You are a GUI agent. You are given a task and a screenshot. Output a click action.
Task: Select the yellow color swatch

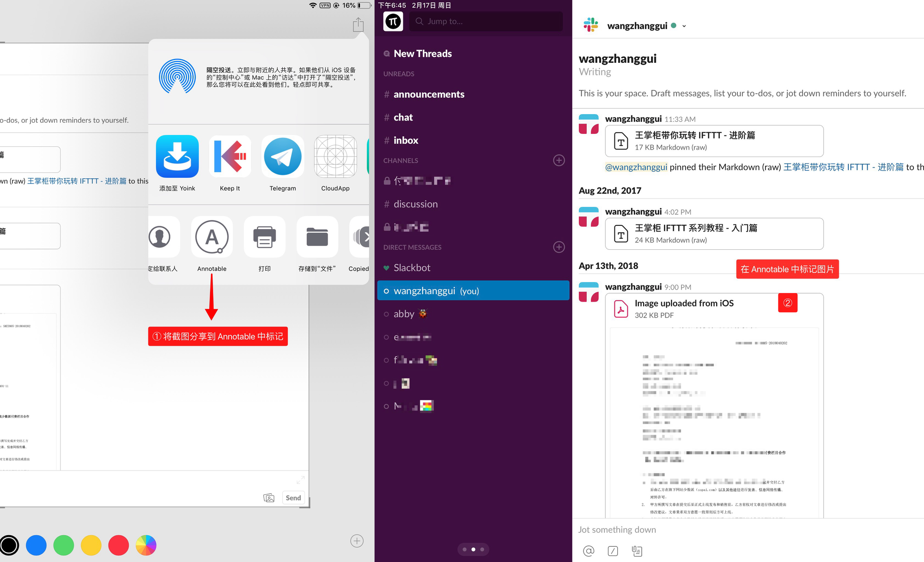point(91,545)
